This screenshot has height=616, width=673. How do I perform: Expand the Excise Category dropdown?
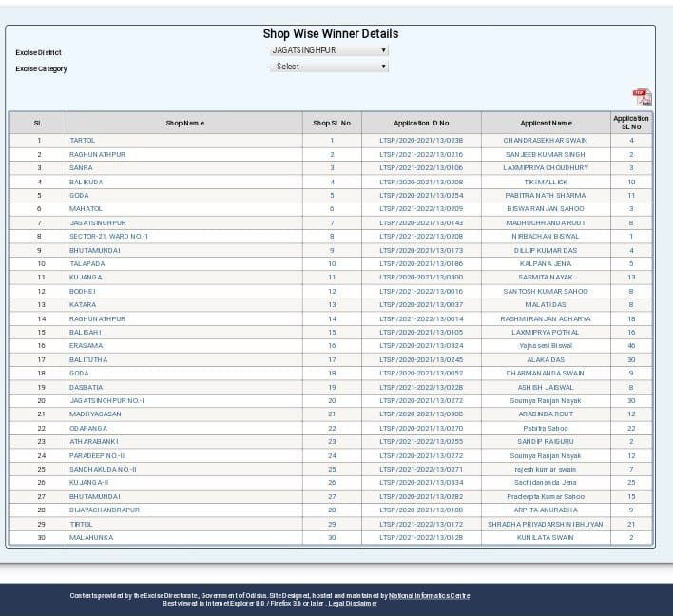pyautogui.click(x=329, y=67)
